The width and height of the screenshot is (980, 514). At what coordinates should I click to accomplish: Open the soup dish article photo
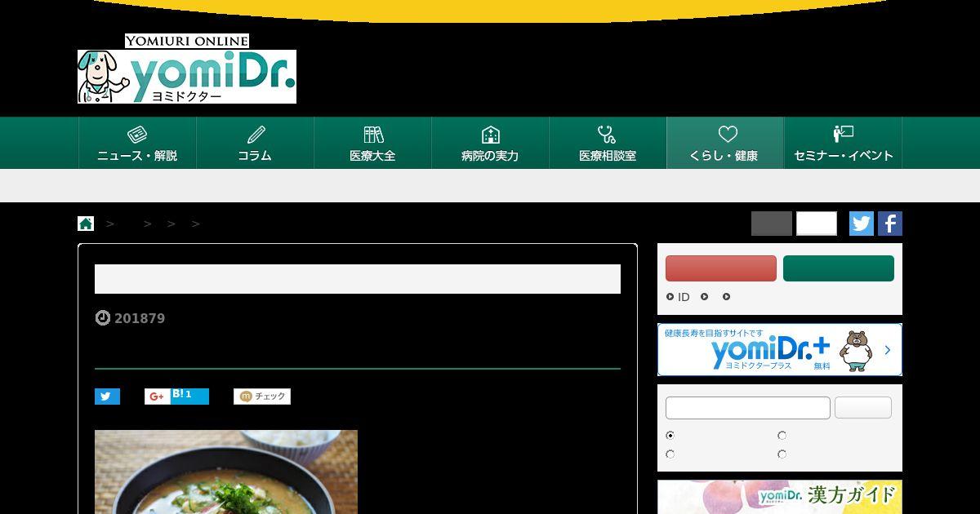coord(226,472)
